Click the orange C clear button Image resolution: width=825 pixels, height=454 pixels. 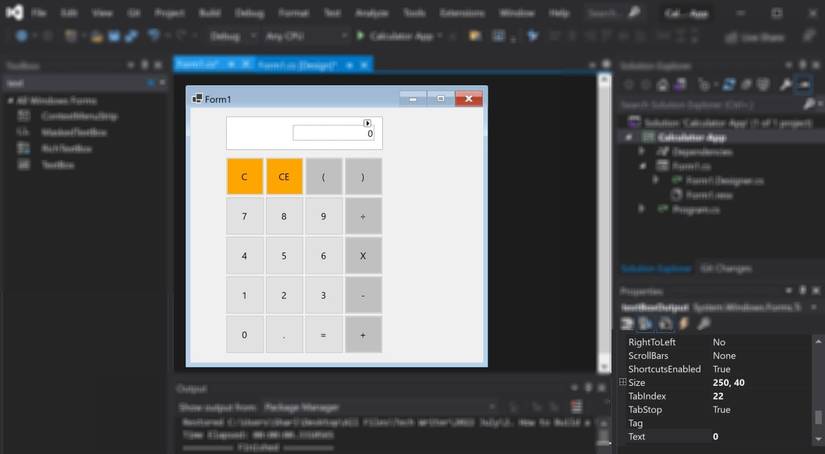[245, 177]
